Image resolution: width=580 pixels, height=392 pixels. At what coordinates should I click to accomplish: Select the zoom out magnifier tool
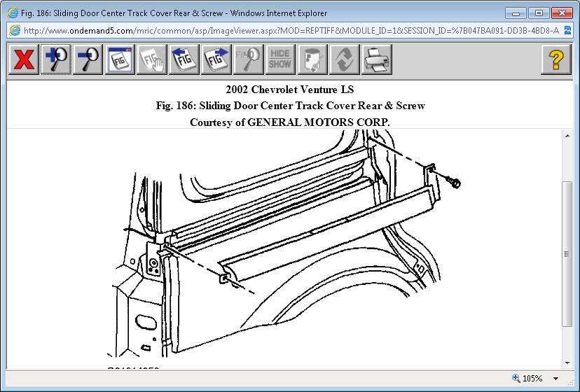[x=88, y=59]
